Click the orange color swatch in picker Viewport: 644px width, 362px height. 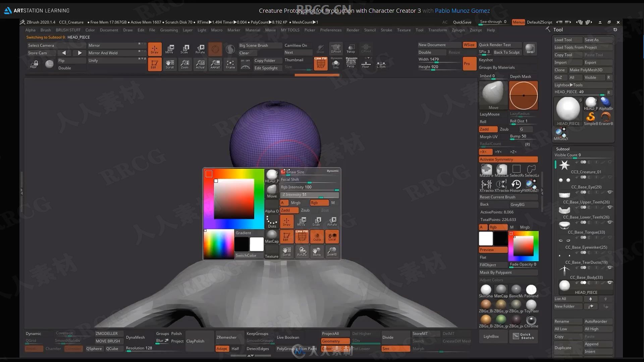click(x=209, y=173)
